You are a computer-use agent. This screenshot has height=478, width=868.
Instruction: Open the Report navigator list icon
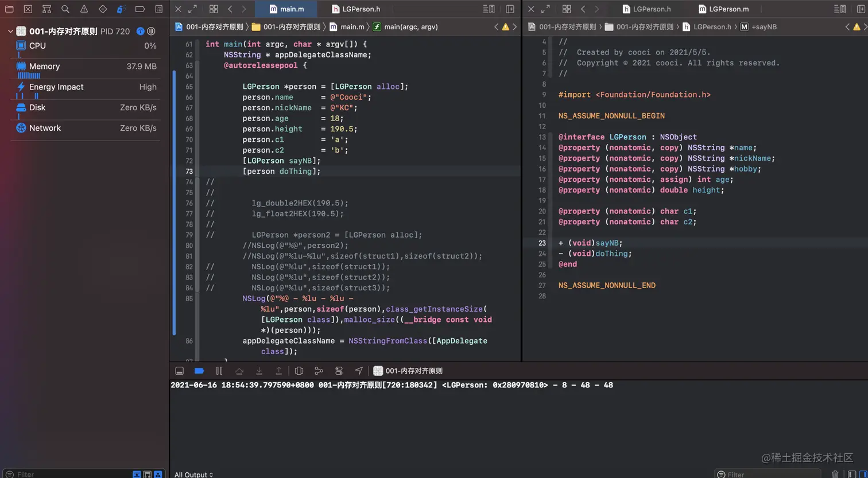(x=159, y=9)
